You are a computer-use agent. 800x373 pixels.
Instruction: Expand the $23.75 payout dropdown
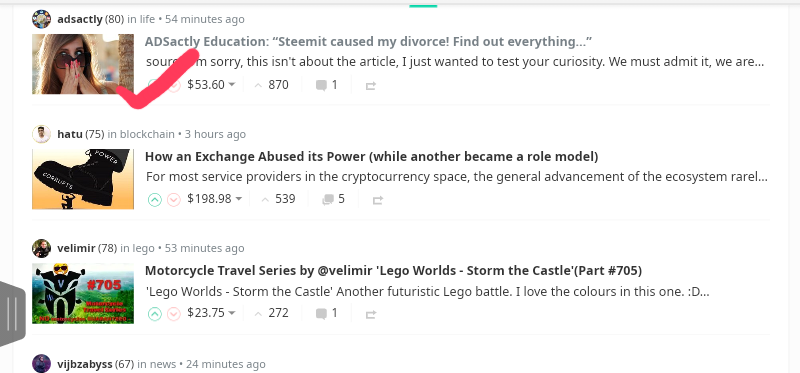211,313
